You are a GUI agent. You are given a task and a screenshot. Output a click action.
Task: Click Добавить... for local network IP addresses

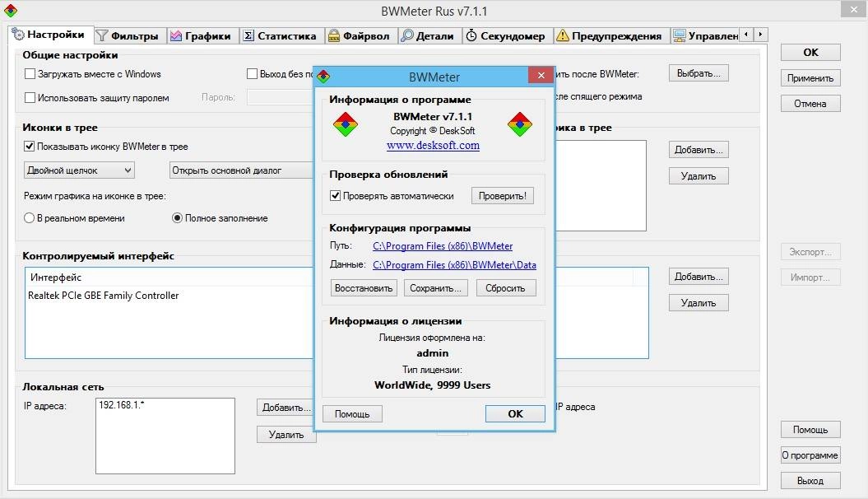[x=285, y=408]
